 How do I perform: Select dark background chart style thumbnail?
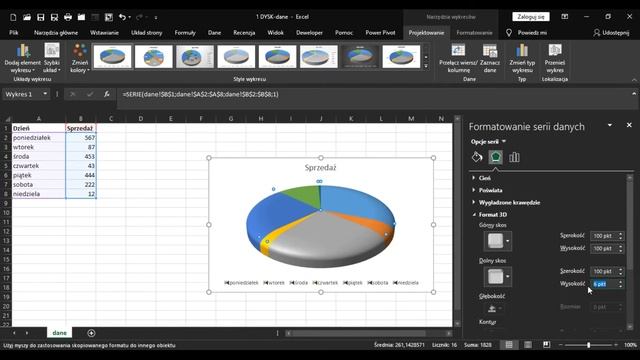tap(360, 57)
